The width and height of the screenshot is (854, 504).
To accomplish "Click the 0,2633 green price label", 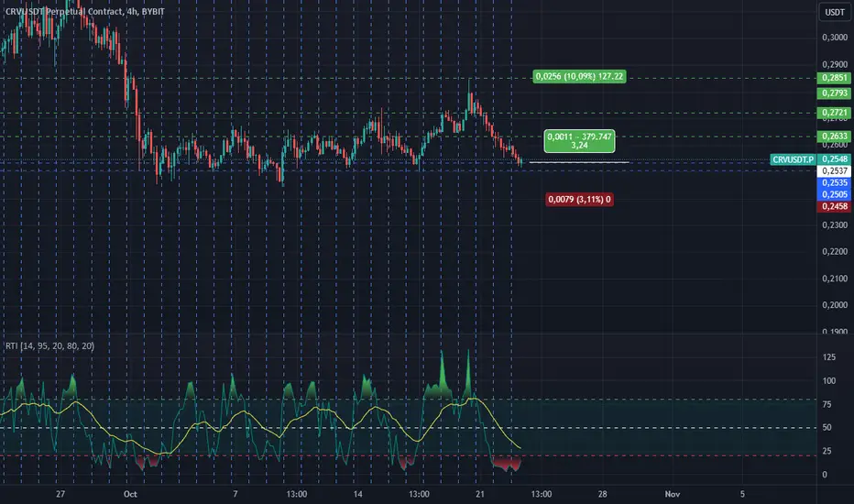I will [x=835, y=137].
